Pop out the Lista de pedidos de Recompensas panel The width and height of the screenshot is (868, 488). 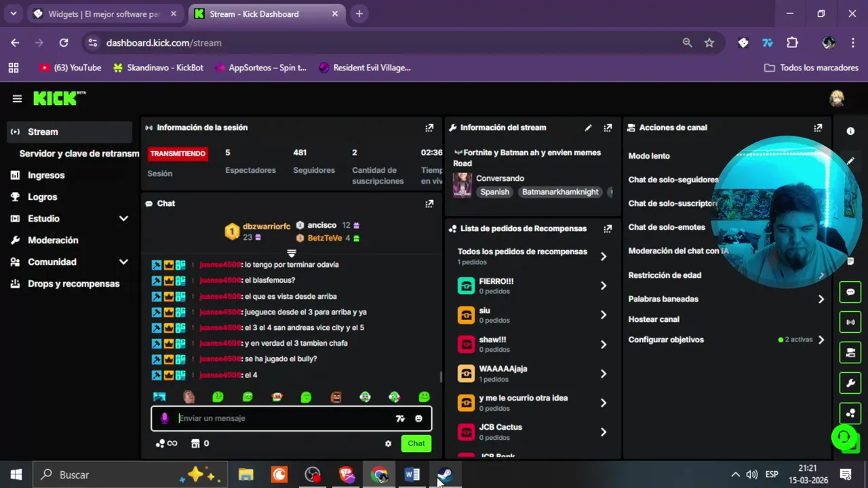tap(608, 228)
